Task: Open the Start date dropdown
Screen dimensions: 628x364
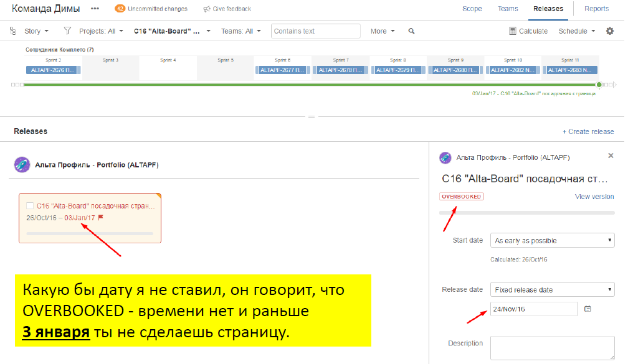Action: (x=552, y=240)
